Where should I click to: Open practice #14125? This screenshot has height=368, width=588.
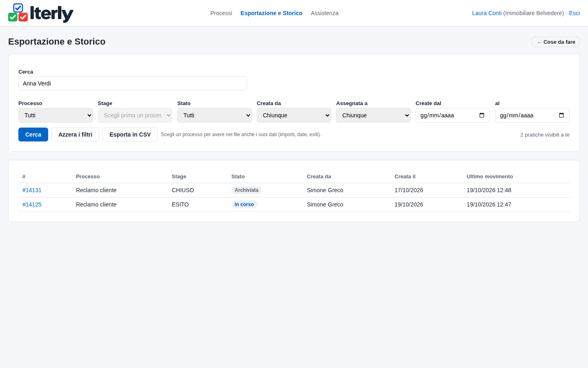pos(32,204)
